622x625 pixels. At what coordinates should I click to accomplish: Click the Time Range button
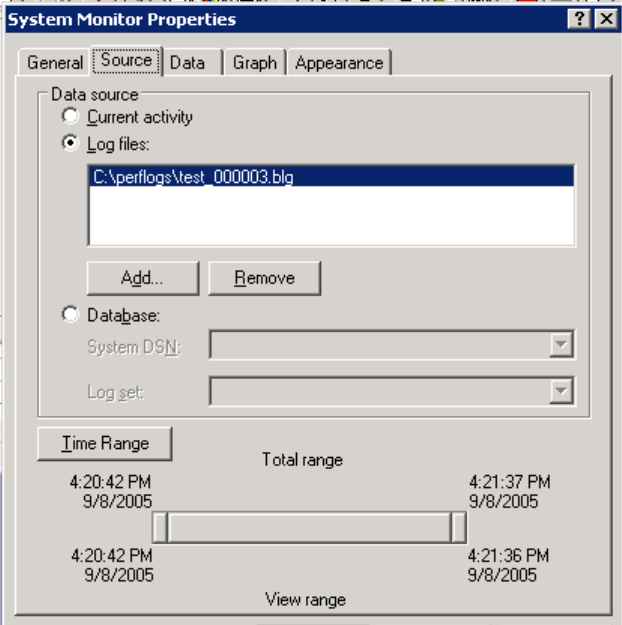105,444
